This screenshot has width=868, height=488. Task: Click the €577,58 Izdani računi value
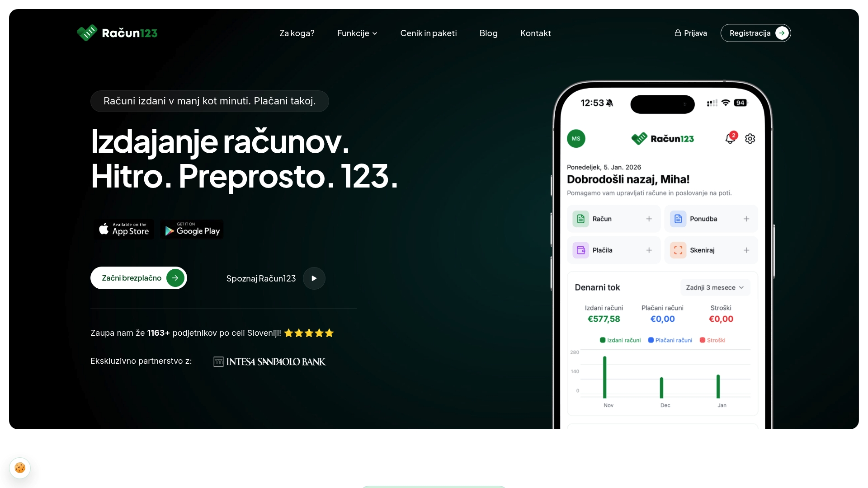pos(604,319)
